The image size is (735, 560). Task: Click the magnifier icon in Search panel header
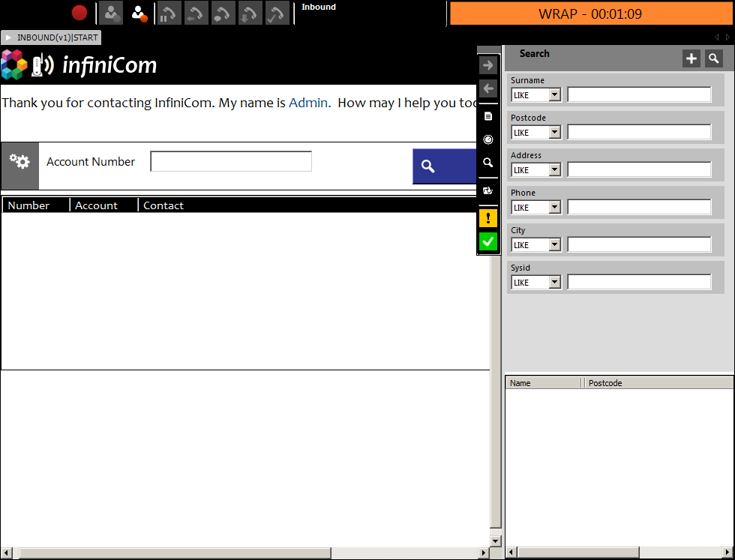714,58
